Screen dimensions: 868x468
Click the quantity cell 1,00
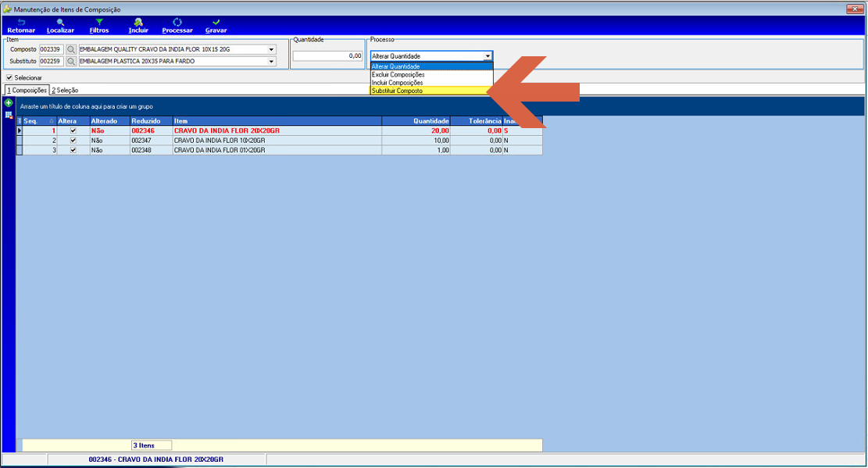click(416, 150)
